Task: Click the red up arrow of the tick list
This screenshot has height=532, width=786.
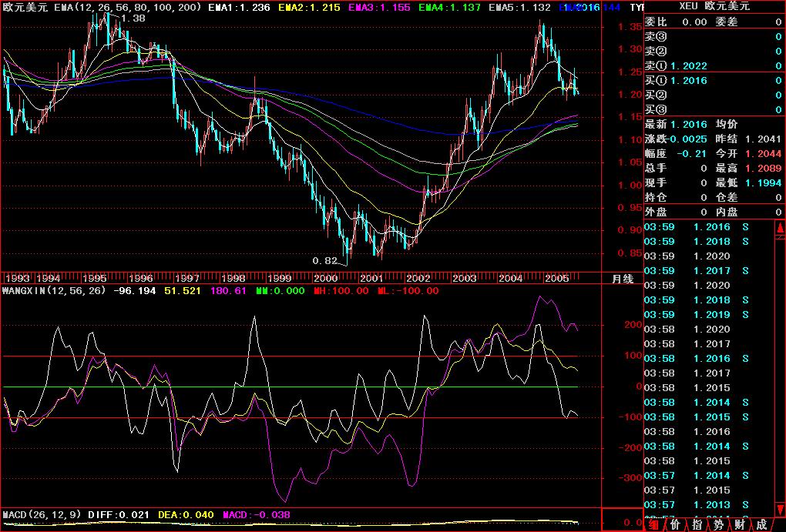Action: tap(781, 228)
